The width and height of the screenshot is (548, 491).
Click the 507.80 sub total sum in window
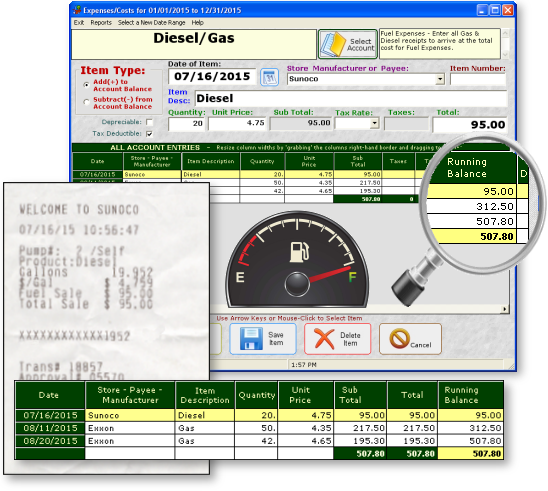(x=358, y=199)
